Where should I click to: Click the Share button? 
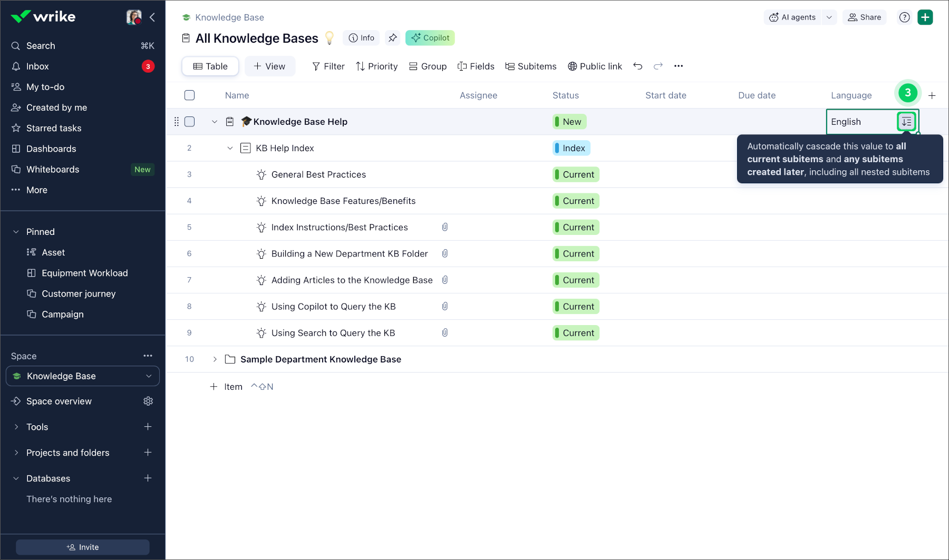pos(865,17)
